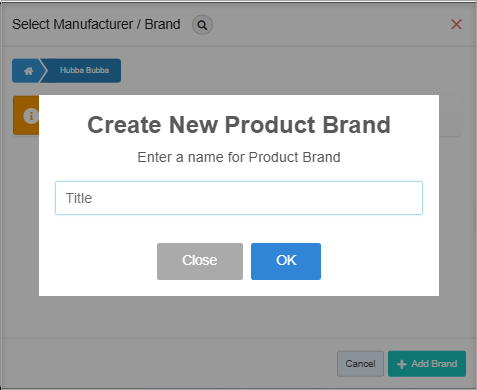Click the Create New Product Brand heading
This screenshot has height=390, width=477.
tap(239, 125)
